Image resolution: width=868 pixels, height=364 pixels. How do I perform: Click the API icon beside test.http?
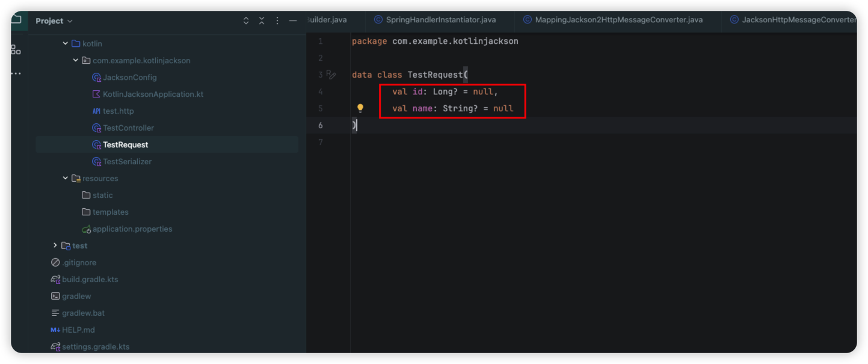pos(96,111)
